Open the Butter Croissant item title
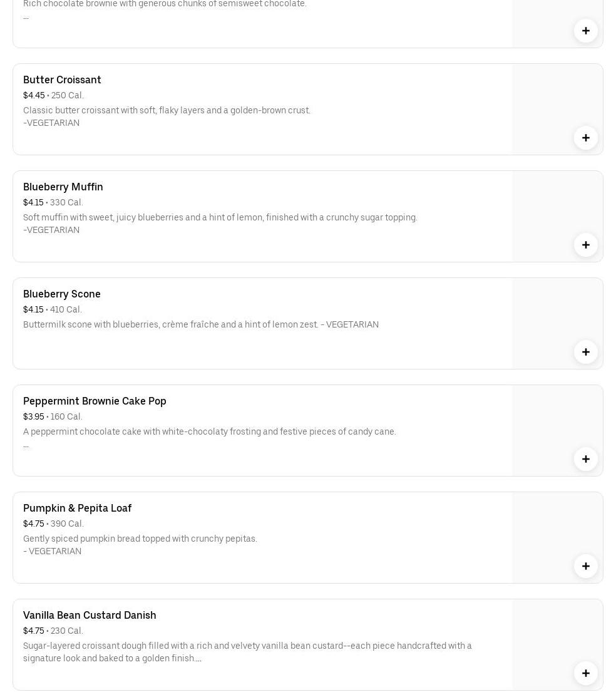 point(62,80)
